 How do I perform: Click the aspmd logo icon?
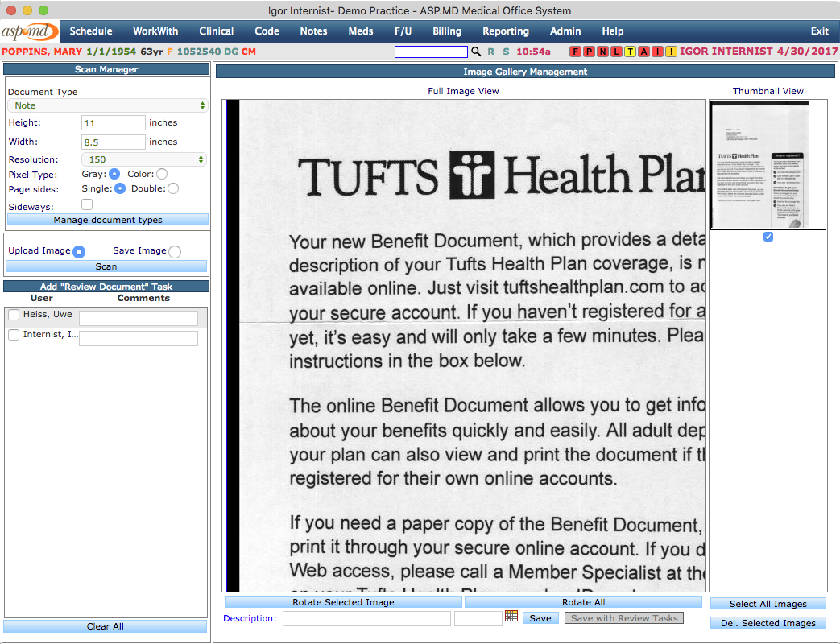tap(29, 31)
